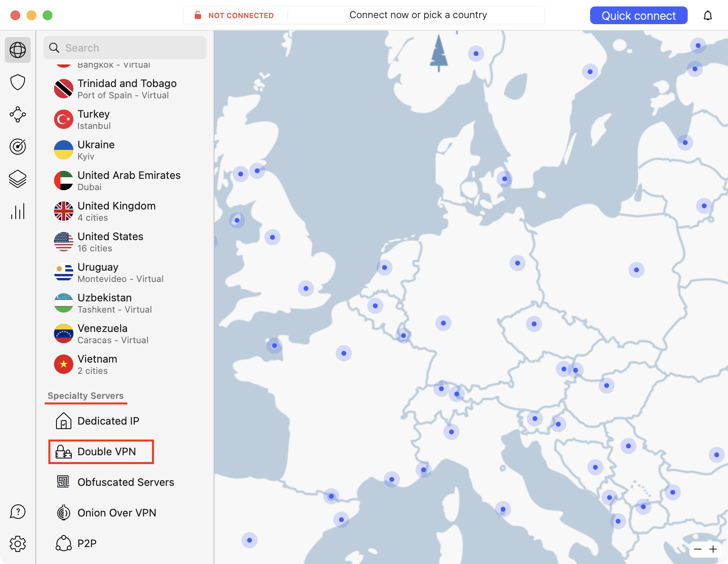The height and width of the screenshot is (564, 728).
Task: Select Dedicated IP specialty server
Action: [x=108, y=421]
